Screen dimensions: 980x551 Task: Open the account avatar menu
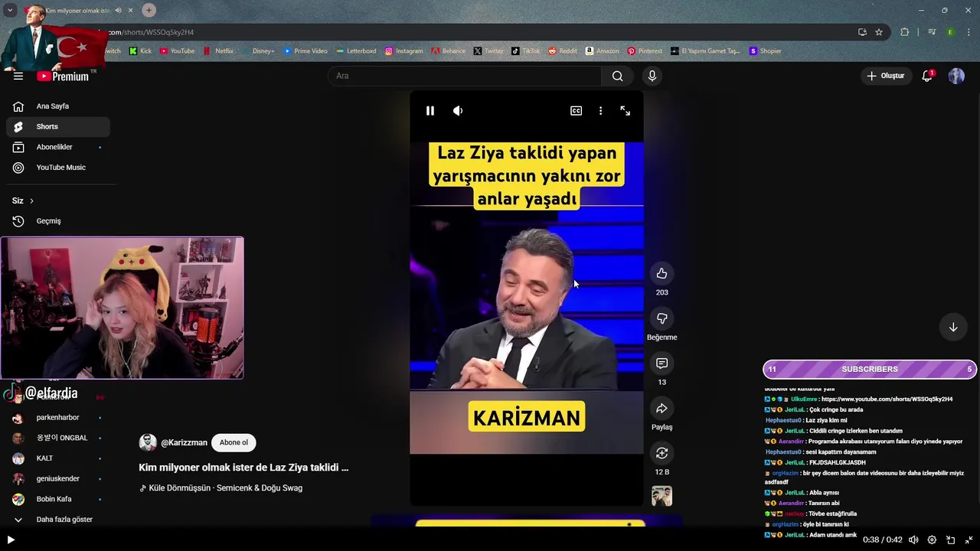pyautogui.click(x=956, y=76)
